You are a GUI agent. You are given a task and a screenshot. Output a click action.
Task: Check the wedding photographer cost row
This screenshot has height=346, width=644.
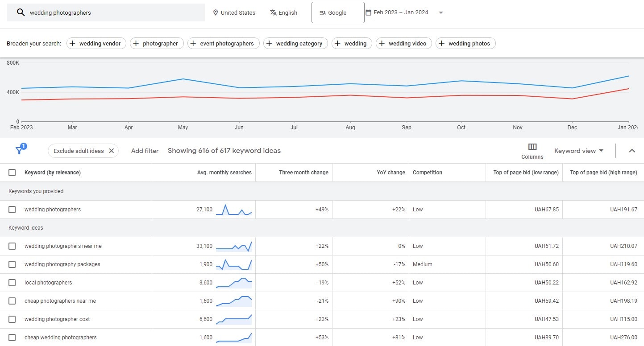click(12, 319)
